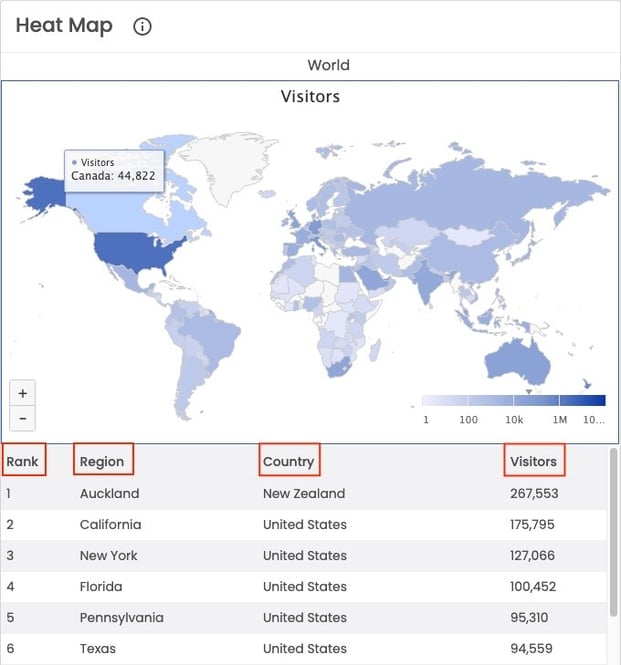This screenshot has width=621, height=665.
Task: Select the California table row
Action: tap(110, 524)
